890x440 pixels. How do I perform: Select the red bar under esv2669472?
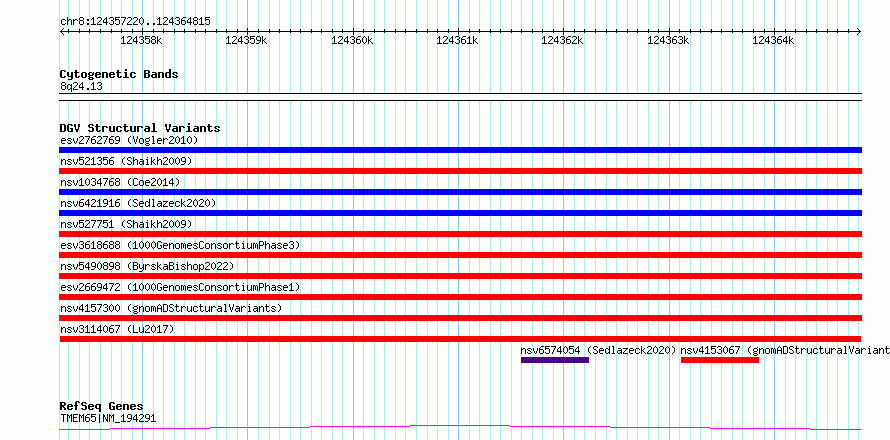[460, 297]
